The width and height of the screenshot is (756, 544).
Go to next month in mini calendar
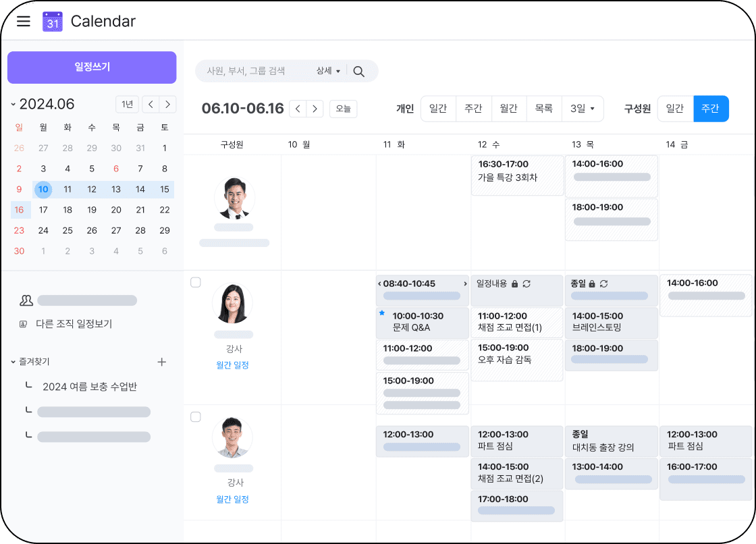tap(168, 104)
